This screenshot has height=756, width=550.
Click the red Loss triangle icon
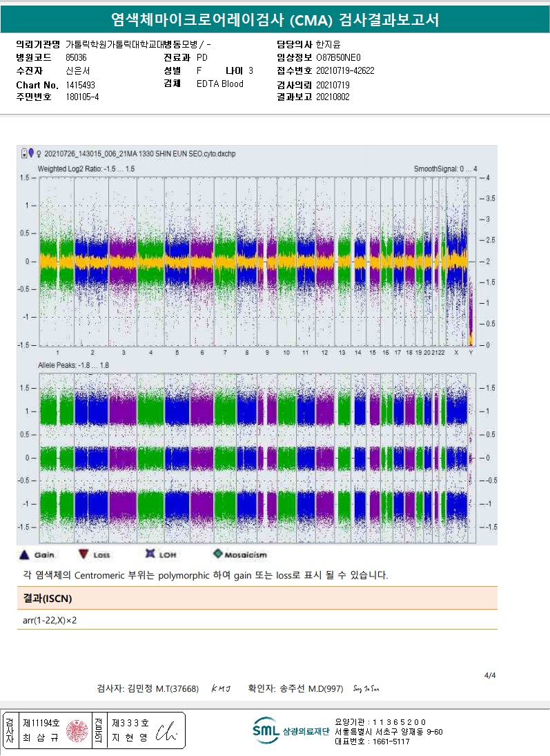pyautogui.click(x=83, y=554)
